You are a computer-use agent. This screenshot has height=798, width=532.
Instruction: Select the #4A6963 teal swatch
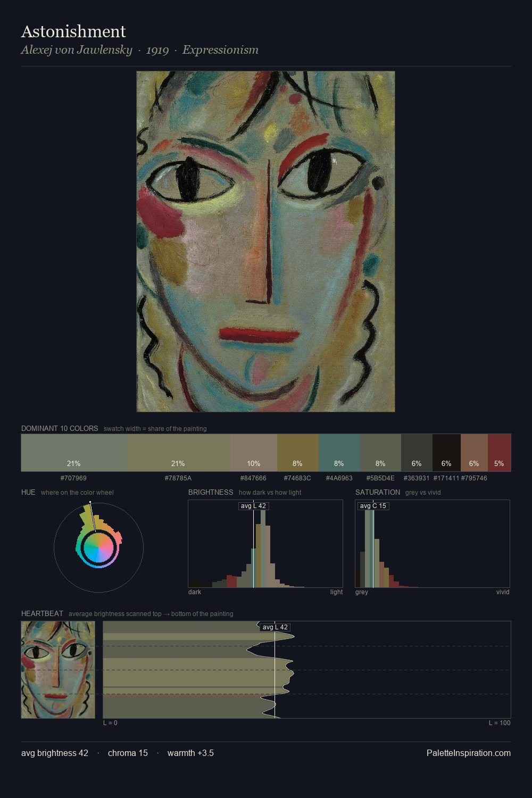339,453
